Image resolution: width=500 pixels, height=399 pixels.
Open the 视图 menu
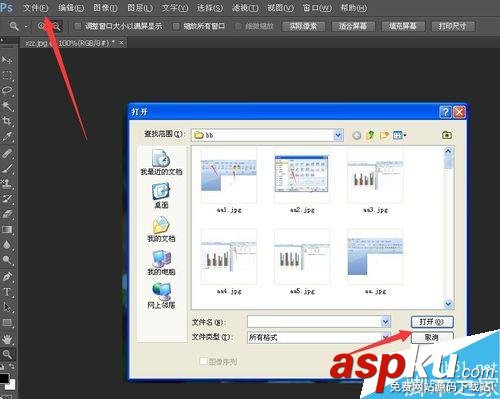coord(280,8)
